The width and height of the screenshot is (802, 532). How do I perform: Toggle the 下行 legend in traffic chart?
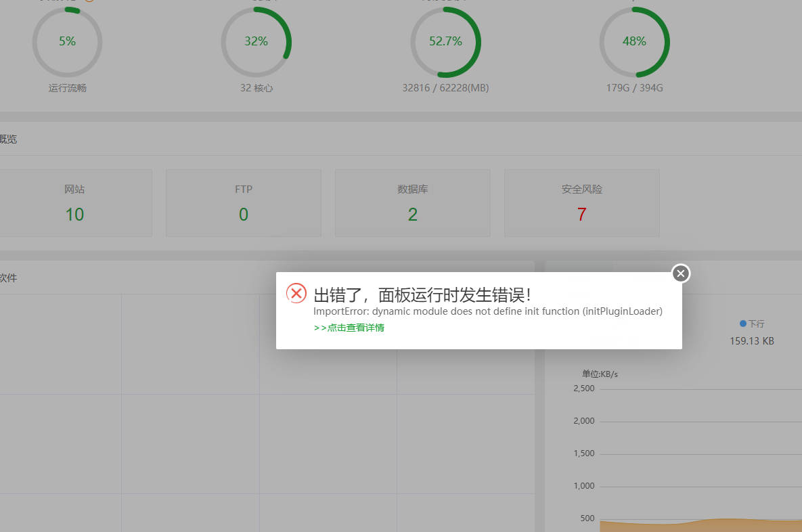tap(752, 324)
